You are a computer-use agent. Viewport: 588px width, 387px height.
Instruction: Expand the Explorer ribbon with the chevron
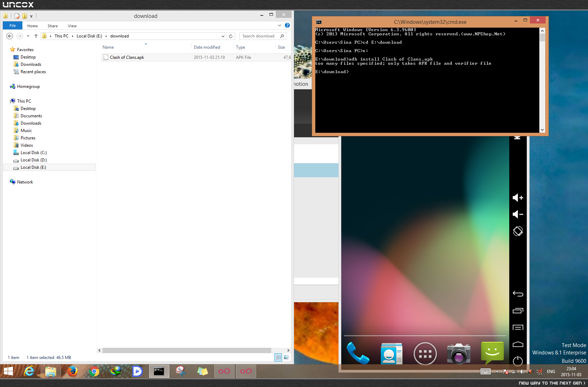[x=280, y=25]
